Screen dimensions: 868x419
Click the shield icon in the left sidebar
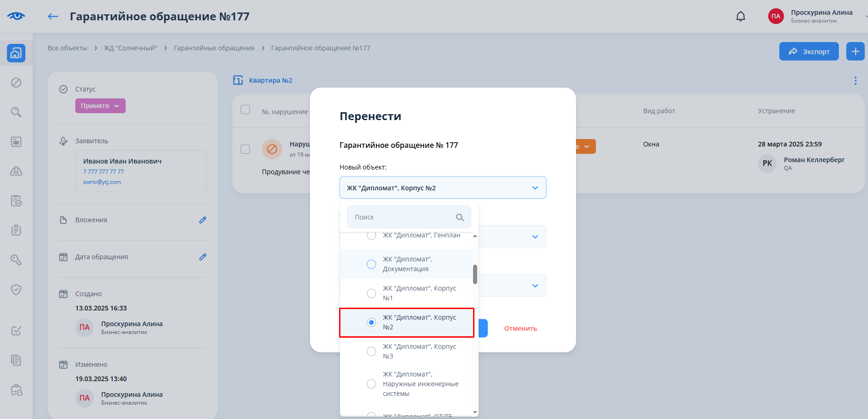pyautogui.click(x=16, y=290)
